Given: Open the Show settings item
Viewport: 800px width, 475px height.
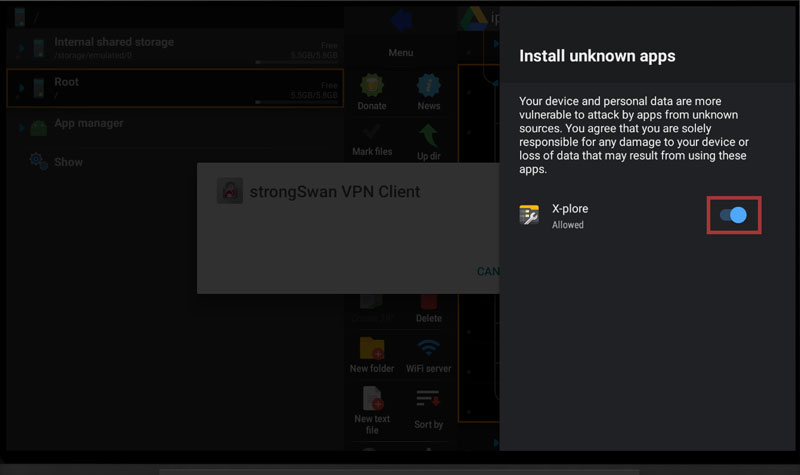Looking at the screenshot, I should [x=69, y=162].
